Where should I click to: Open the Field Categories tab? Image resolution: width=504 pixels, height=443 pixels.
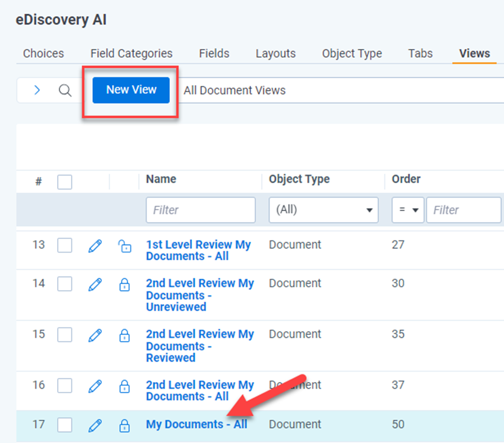pyautogui.click(x=132, y=54)
